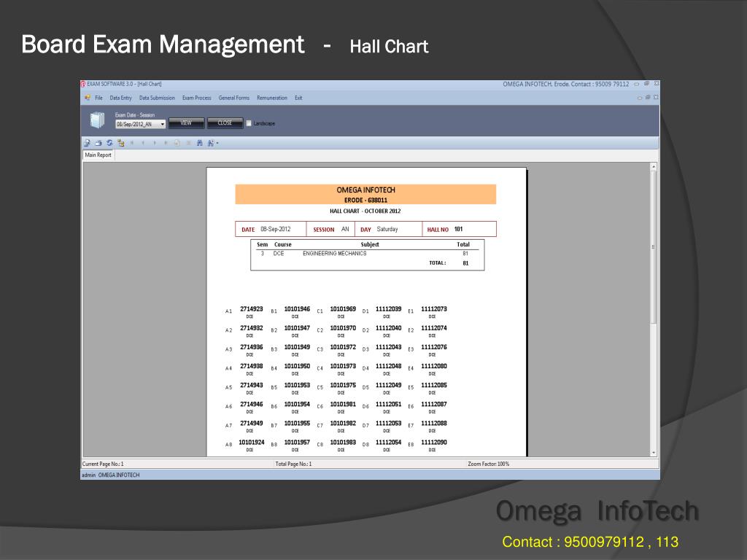Click the Hall Chart book icon

click(x=97, y=120)
